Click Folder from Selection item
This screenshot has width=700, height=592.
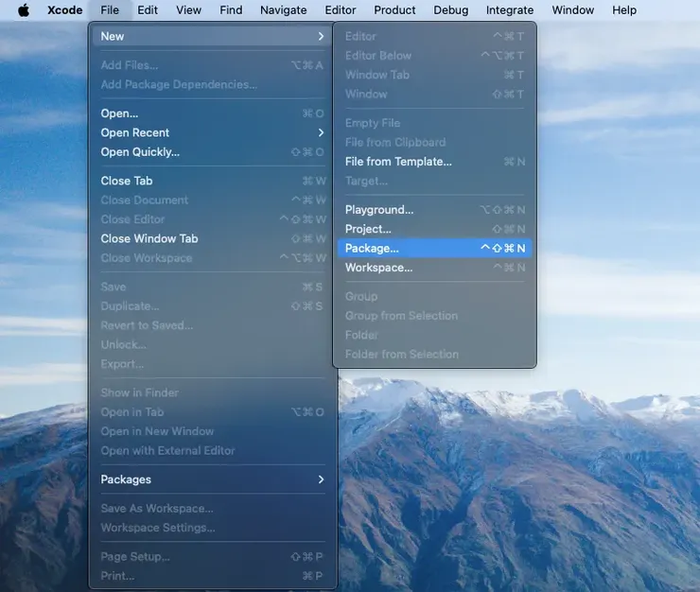pos(435,354)
